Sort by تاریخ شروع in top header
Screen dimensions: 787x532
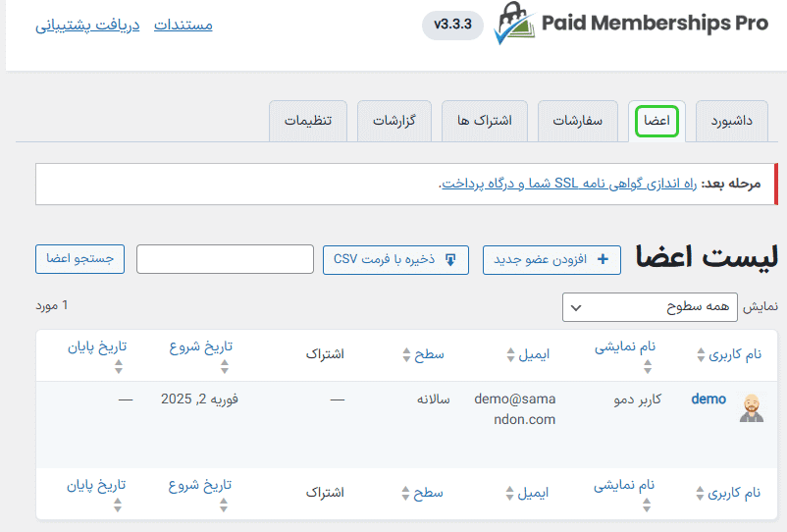click(x=201, y=355)
